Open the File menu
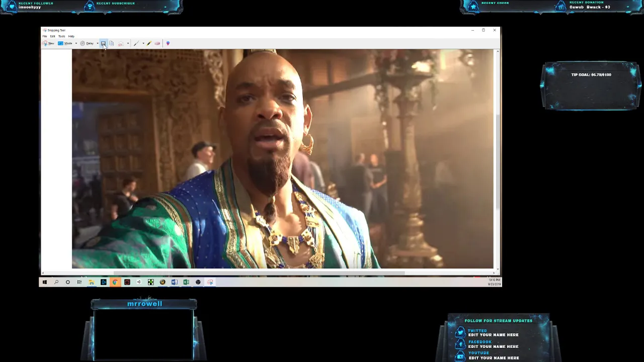This screenshot has height=362, width=644. (45, 36)
